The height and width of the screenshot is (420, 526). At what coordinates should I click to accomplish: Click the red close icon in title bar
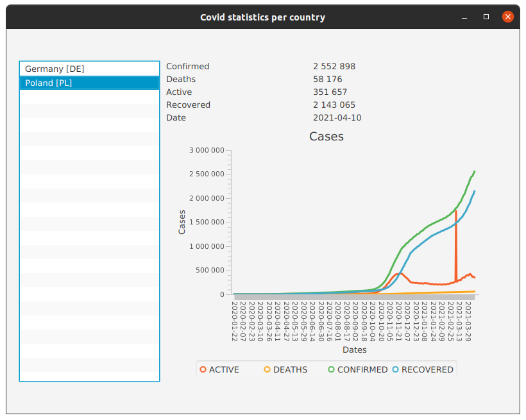pos(507,17)
